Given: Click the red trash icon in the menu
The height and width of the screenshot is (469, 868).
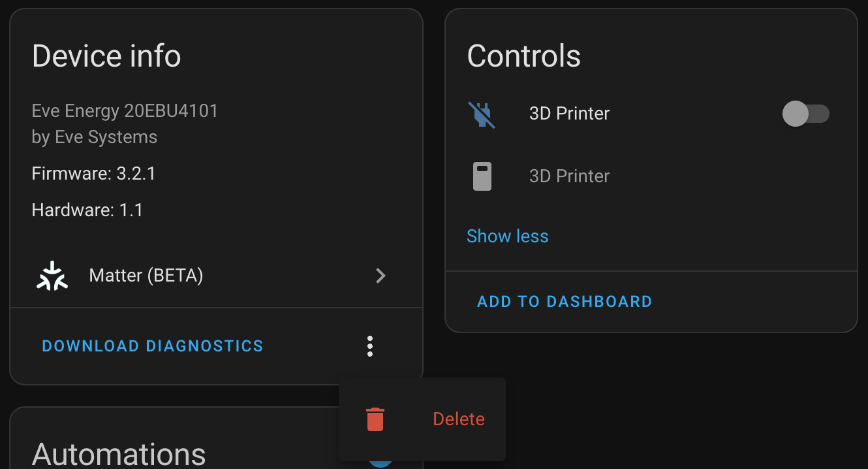Looking at the screenshot, I should (x=376, y=419).
